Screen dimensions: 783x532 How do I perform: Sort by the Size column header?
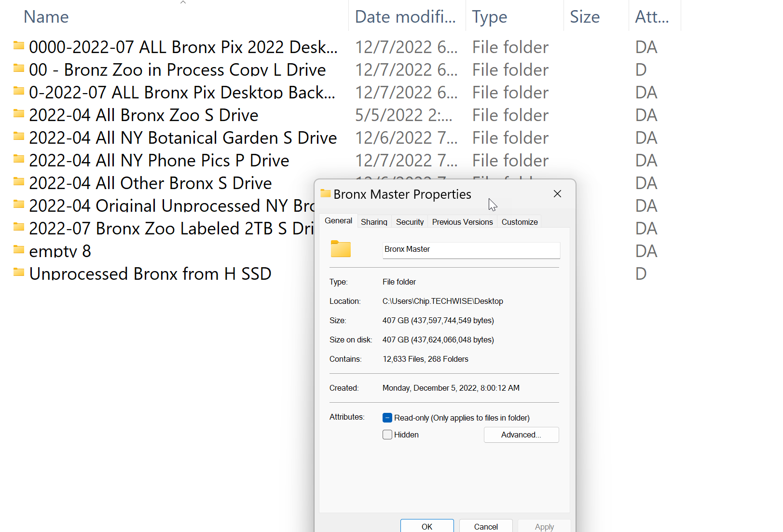click(585, 17)
